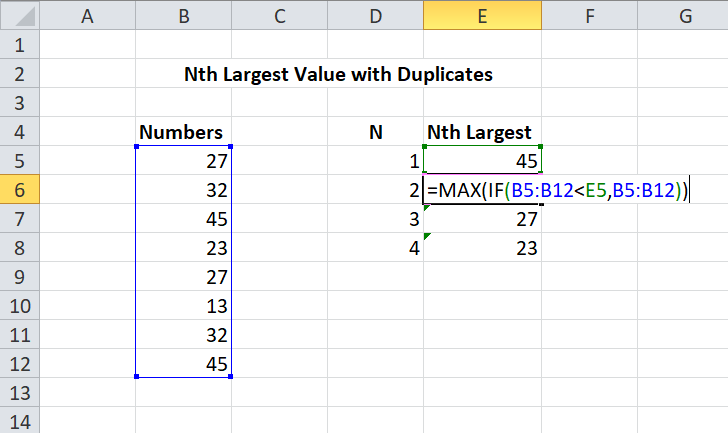Select row 9 header
Screen dimensions: 728x433
(20, 277)
